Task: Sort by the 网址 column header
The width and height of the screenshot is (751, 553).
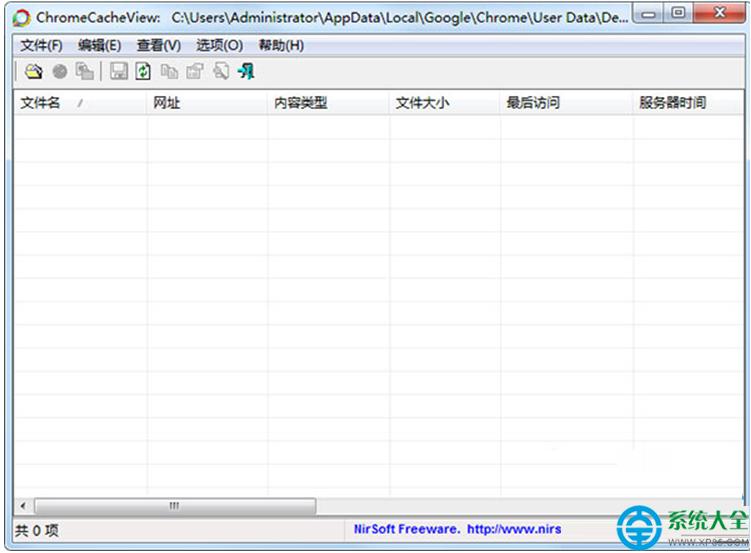Action: coord(167,103)
